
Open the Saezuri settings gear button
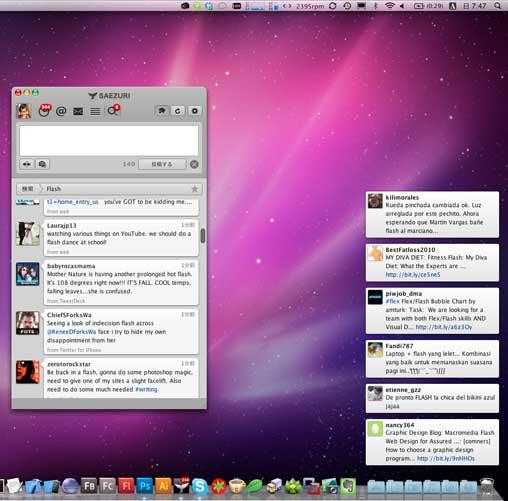point(195,111)
